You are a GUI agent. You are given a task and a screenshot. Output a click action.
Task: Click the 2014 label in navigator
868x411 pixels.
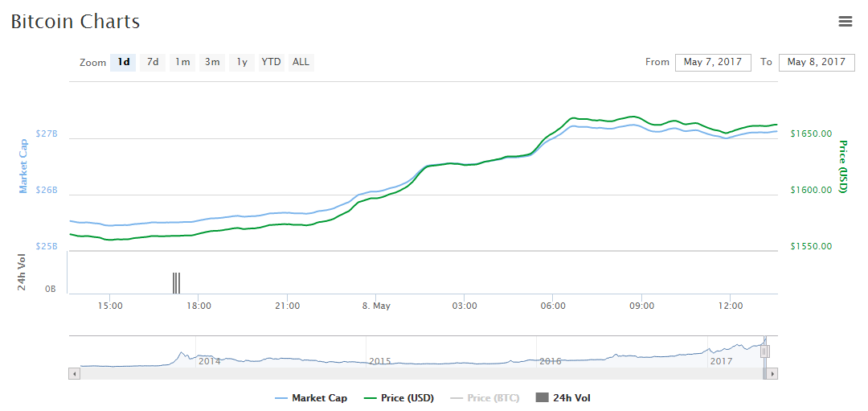[x=210, y=361]
